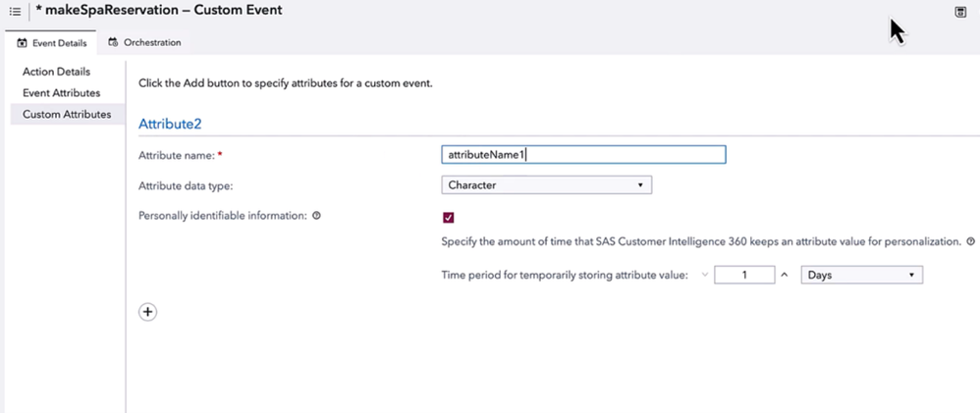980x413 pixels.
Task: Click the save icon in top-right corner
Action: [959, 11]
